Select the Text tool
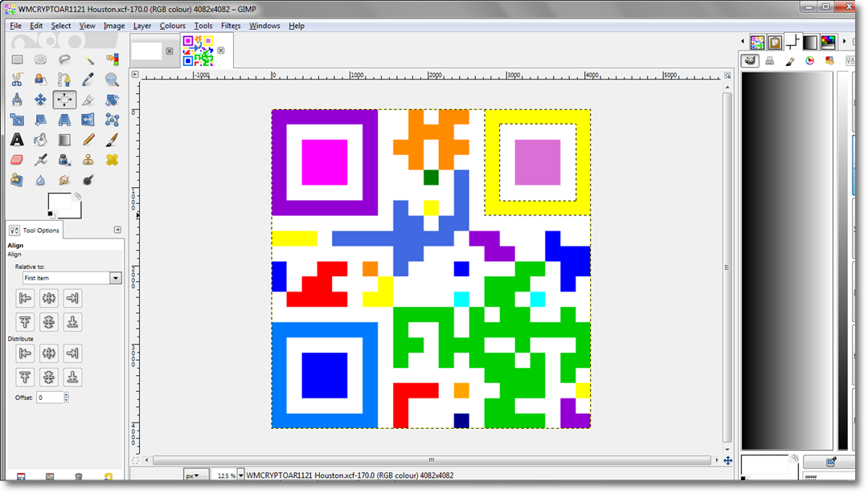The width and height of the screenshot is (868, 494). (17, 140)
